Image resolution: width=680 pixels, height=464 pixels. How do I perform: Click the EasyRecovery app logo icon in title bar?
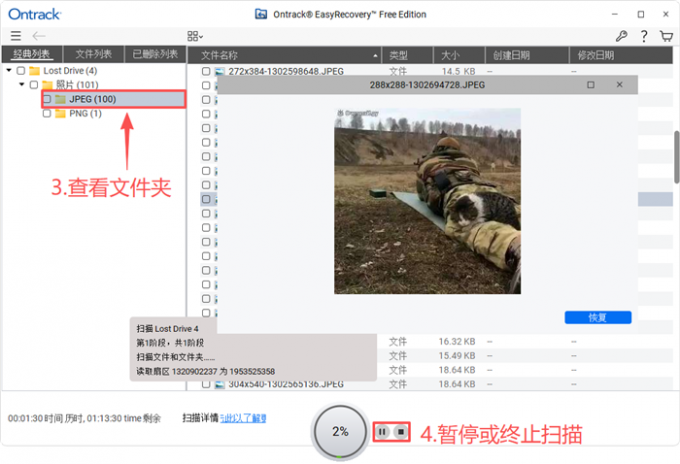[x=261, y=14]
